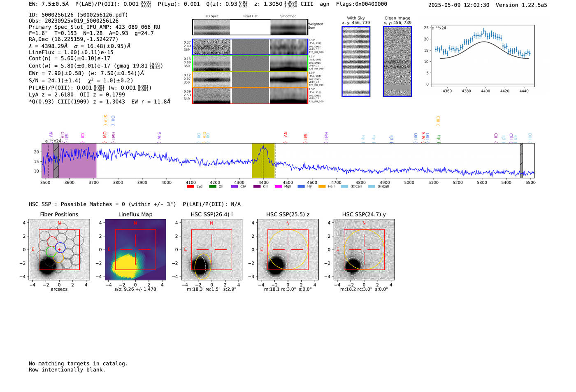Click the blue Hγ legend swatch

point(301,186)
